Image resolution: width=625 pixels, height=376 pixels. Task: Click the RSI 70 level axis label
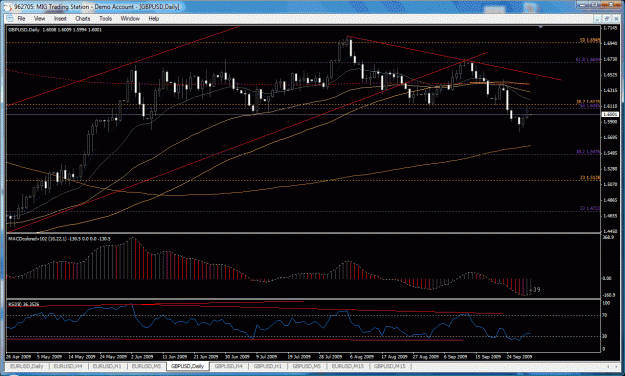pyautogui.click(x=605, y=315)
